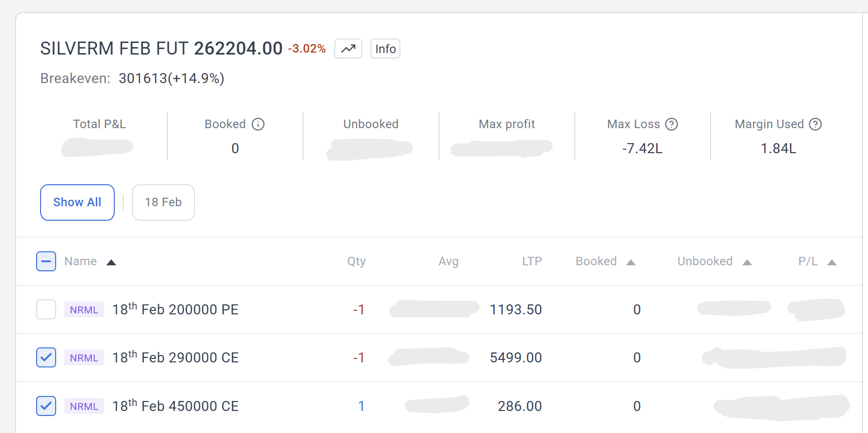The width and height of the screenshot is (868, 433).
Task: Click the Margin Used help icon
Action: [x=815, y=124]
